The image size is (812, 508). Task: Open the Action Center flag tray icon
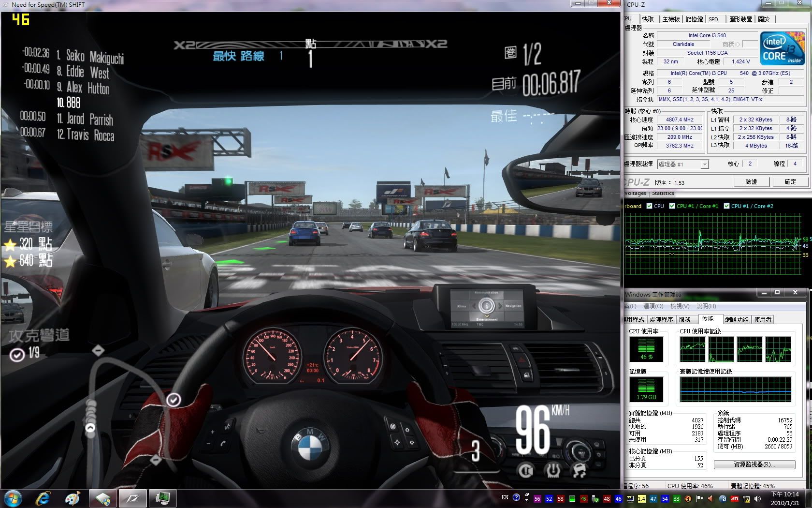(x=699, y=498)
